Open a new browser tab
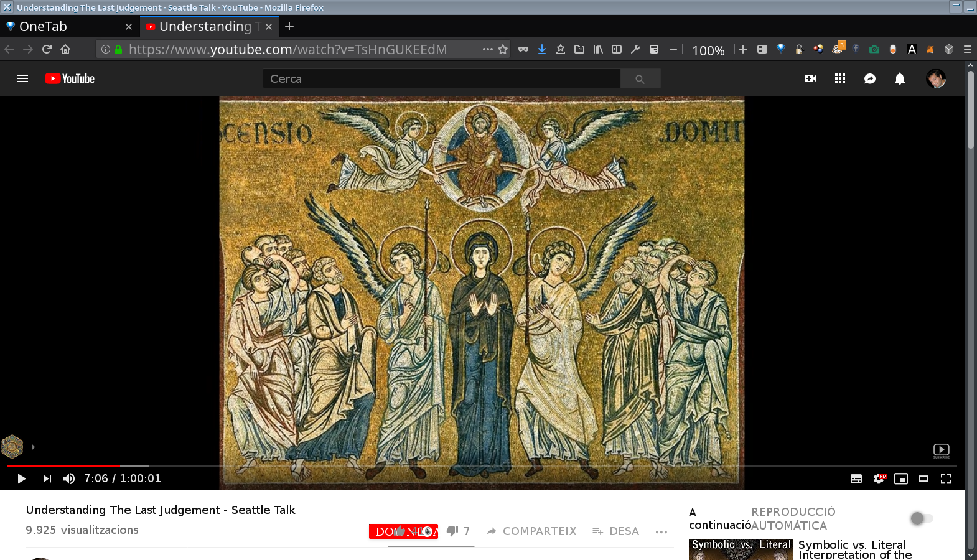The height and width of the screenshot is (560, 977). pos(289,26)
